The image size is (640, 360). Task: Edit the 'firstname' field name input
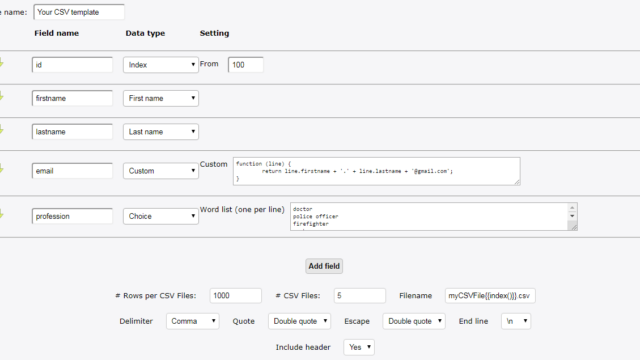72,98
